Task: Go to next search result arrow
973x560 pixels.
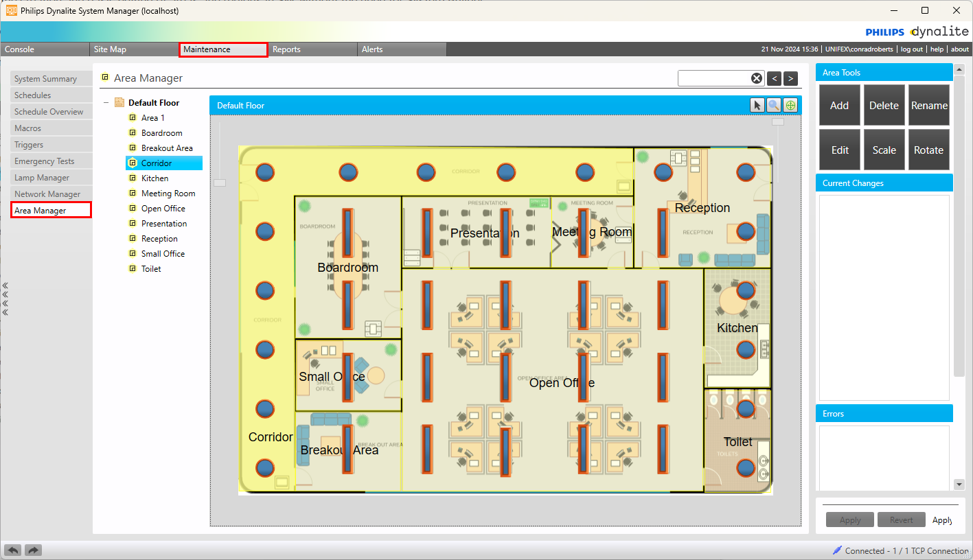Action: 790,78
